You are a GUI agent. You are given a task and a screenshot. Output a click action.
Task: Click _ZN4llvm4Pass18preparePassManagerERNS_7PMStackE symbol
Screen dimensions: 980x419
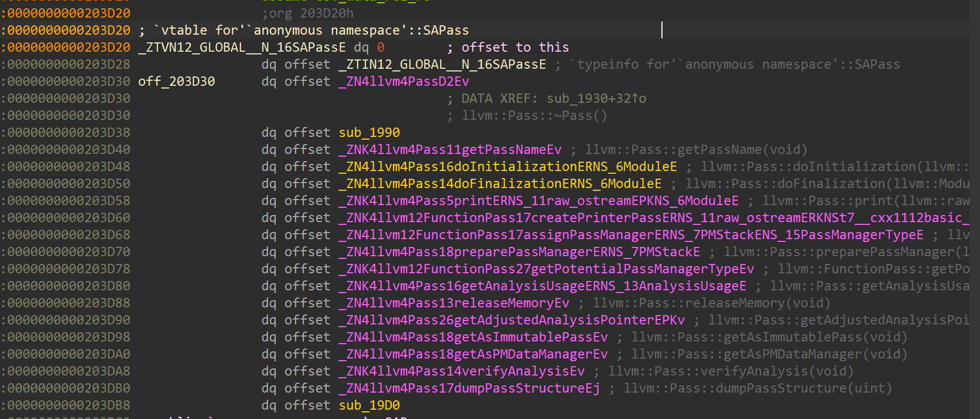519,252
